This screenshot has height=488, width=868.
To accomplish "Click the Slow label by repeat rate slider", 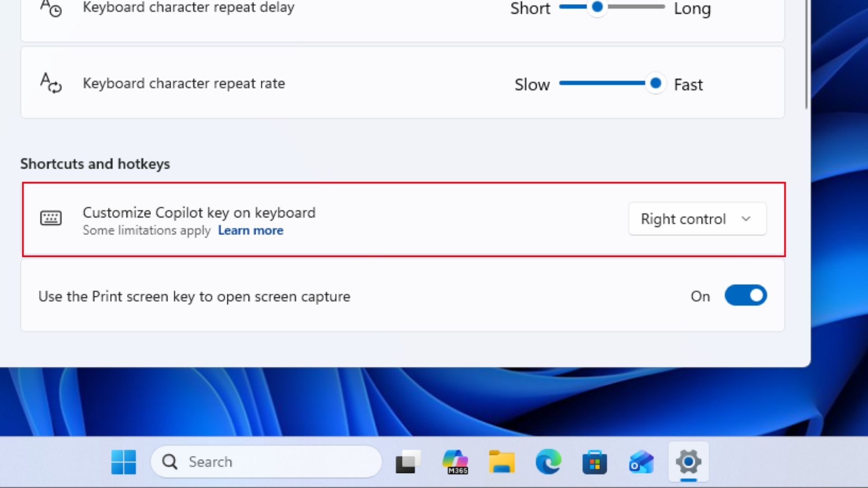I will click(532, 84).
